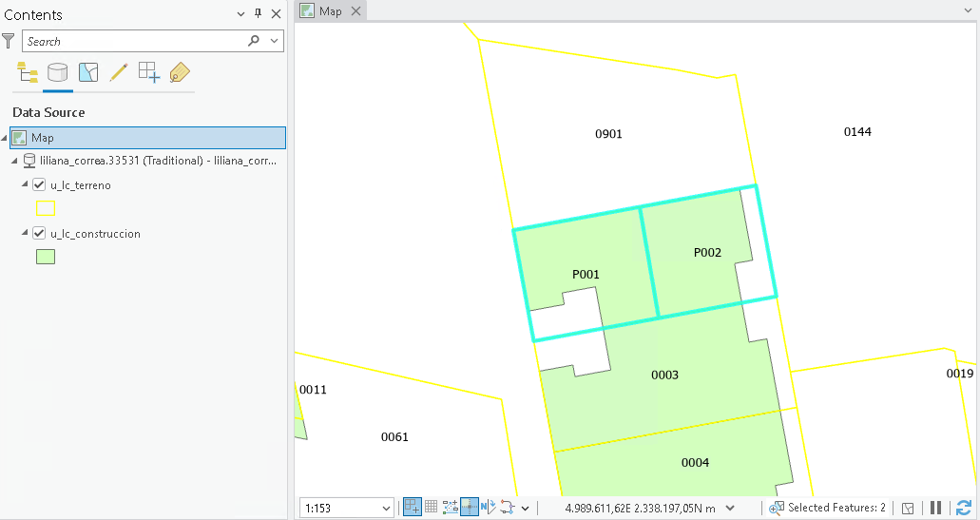The height and width of the screenshot is (520, 980).
Task: Select List By Data Source icon
Action: tap(57, 72)
